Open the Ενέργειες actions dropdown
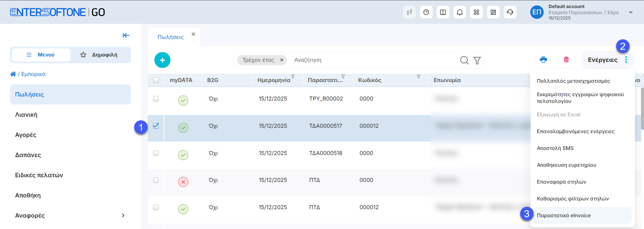The image size is (644, 229). click(607, 60)
